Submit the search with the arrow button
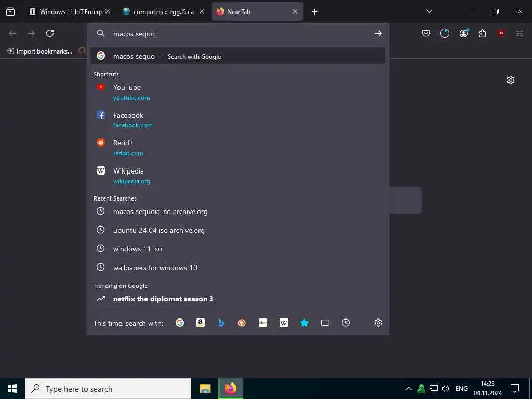 point(378,33)
